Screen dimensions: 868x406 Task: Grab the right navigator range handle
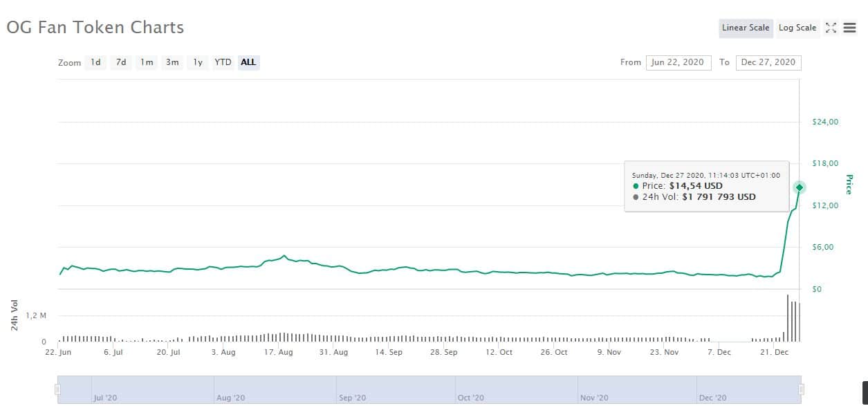click(x=802, y=389)
